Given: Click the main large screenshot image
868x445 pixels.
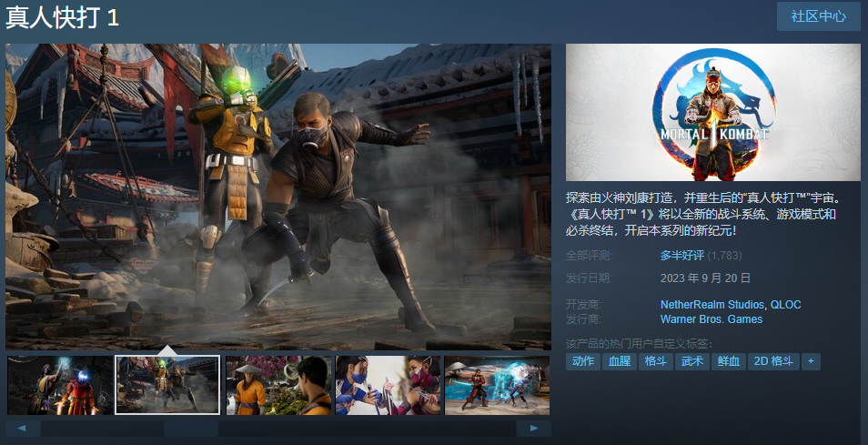Looking at the screenshot, I should click(278, 197).
